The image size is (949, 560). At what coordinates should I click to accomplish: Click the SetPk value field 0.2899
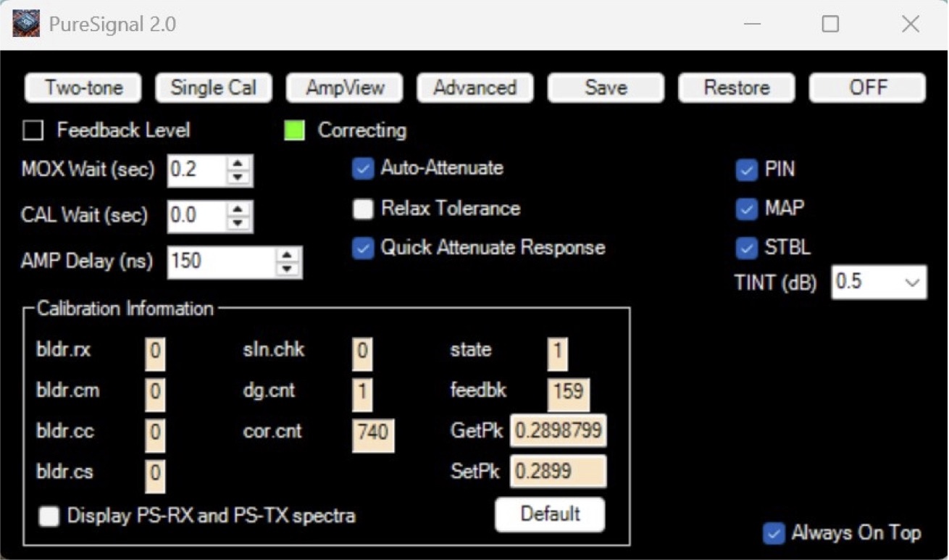pyautogui.click(x=558, y=472)
